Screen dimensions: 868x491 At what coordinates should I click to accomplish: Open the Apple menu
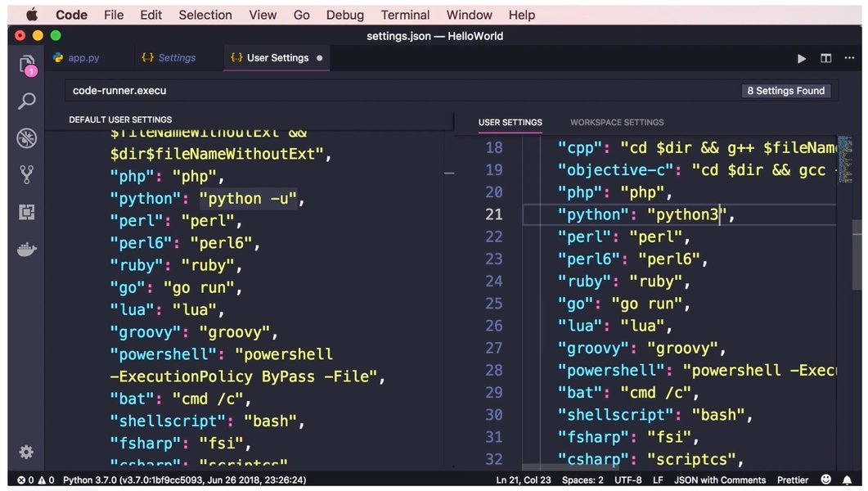tap(32, 15)
